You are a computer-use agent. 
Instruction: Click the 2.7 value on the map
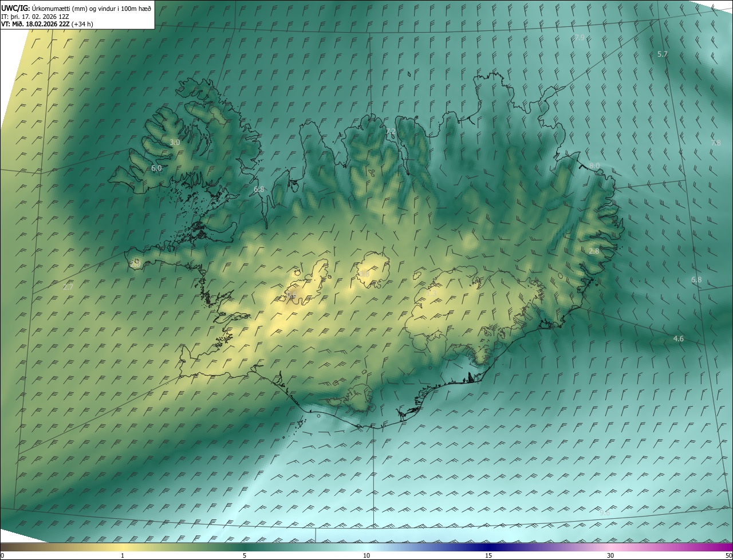point(68,287)
